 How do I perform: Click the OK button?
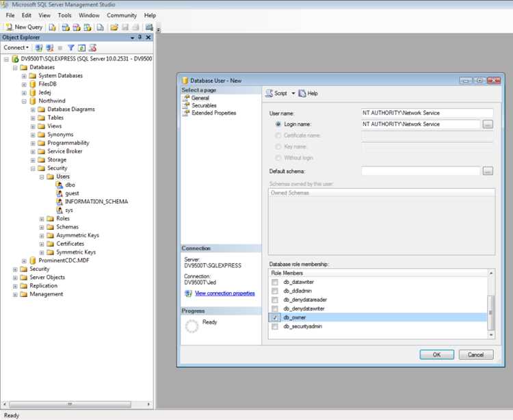tap(437, 354)
